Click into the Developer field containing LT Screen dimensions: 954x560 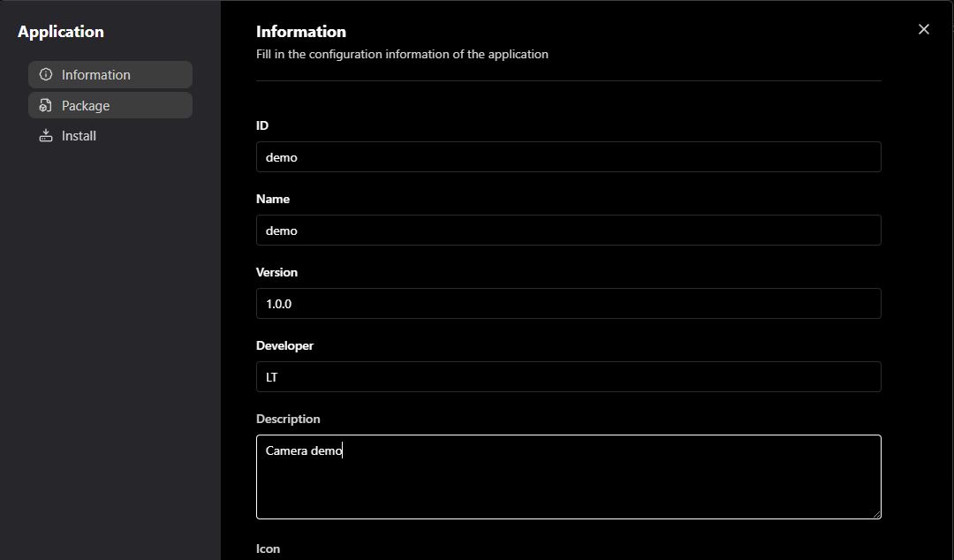568,377
